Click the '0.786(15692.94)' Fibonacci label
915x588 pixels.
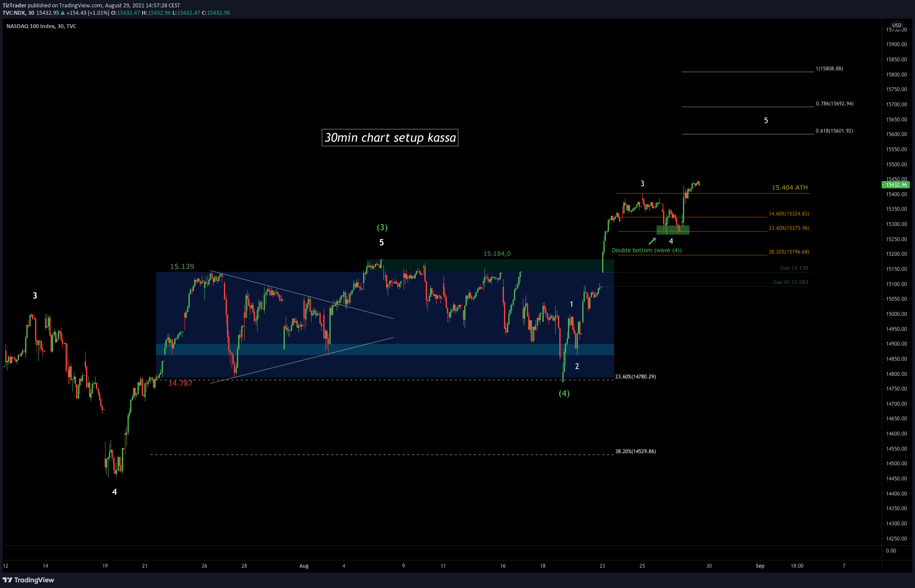(x=835, y=104)
